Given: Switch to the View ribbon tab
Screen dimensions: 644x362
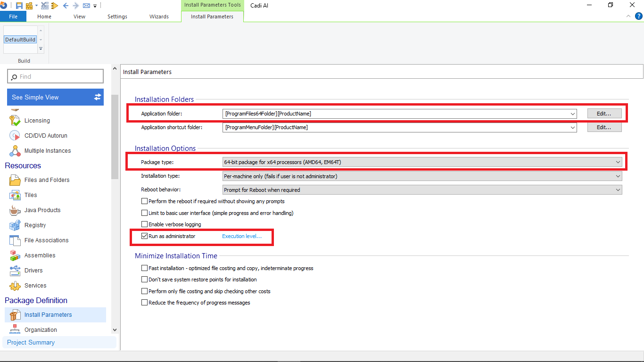Looking at the screenshot, I should [80, 16].
